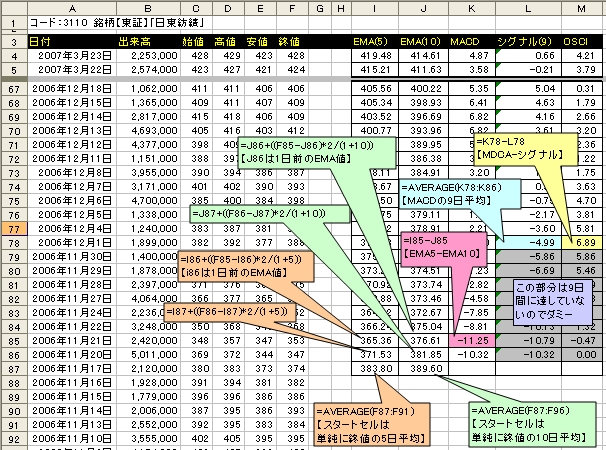Click purple note 'この部分は9日間に達していないのでダミー'

553,302
